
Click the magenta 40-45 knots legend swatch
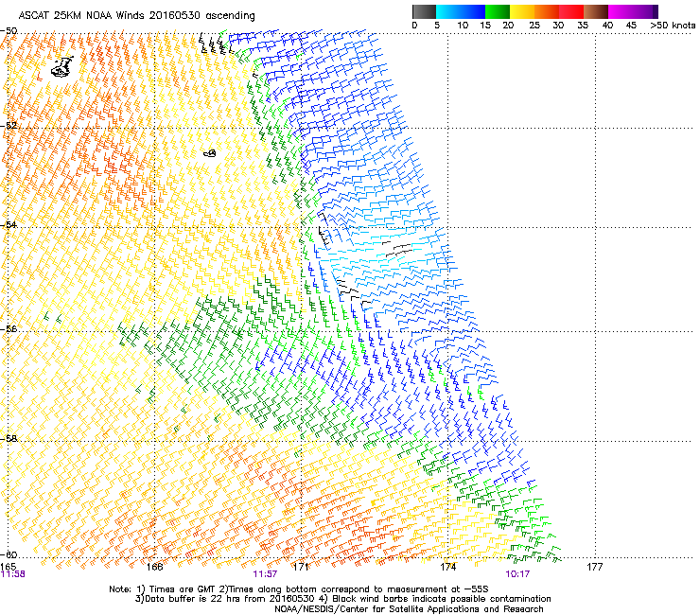pos(621,11)
